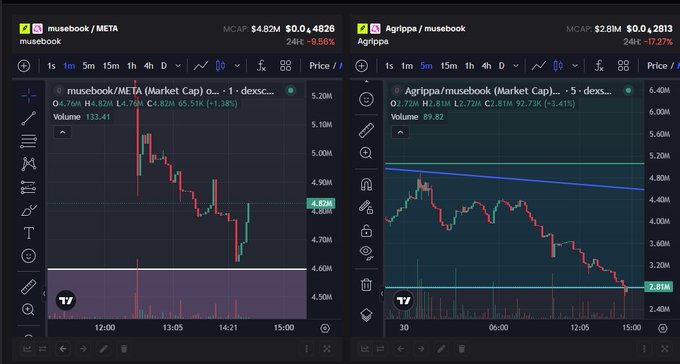Set Agrippa chart to 15m timeframe
Image resolution: width=680 pixels, height=364 pixels.
[x=448, y=66]
